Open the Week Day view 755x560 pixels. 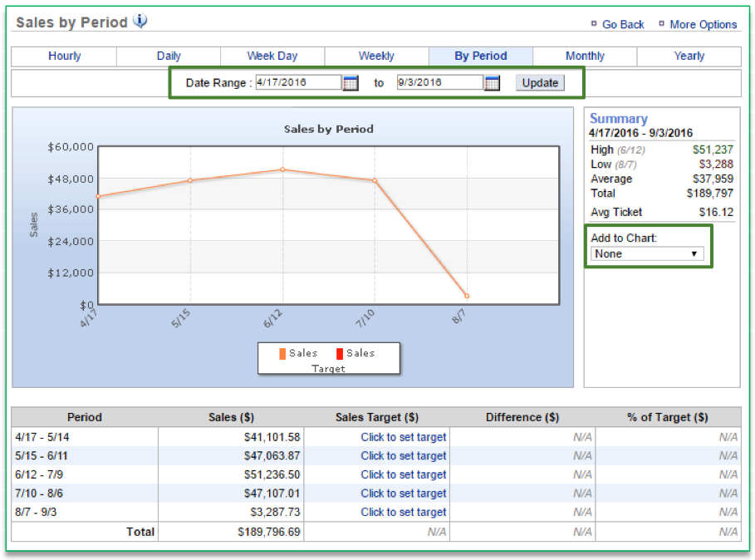click(x=272, y=56)
